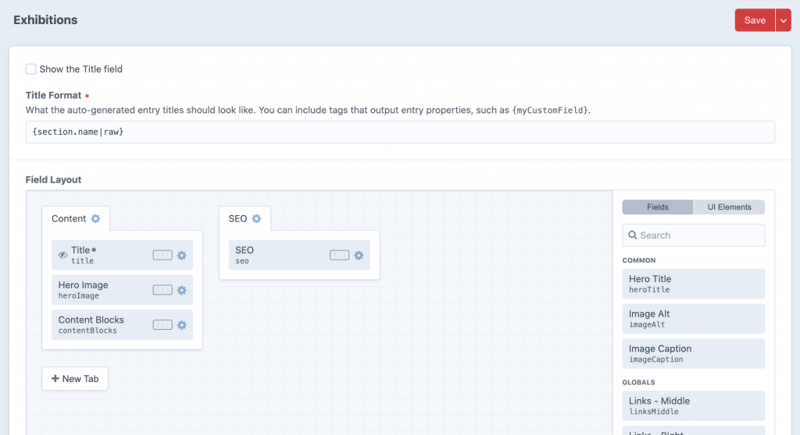
Task: Click gear icon for SEO field
Action: (359, 255)
